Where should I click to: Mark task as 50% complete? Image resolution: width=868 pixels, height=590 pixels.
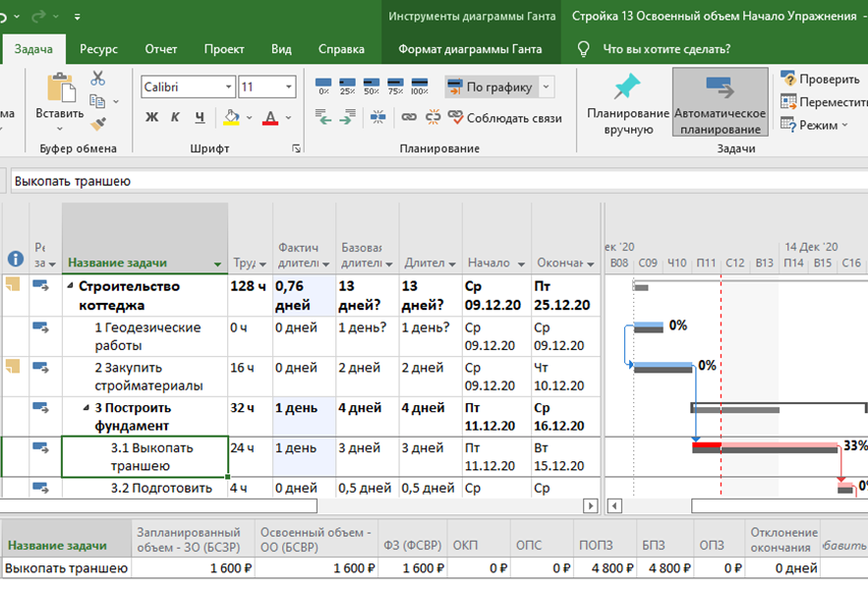[x=372, y=88]
